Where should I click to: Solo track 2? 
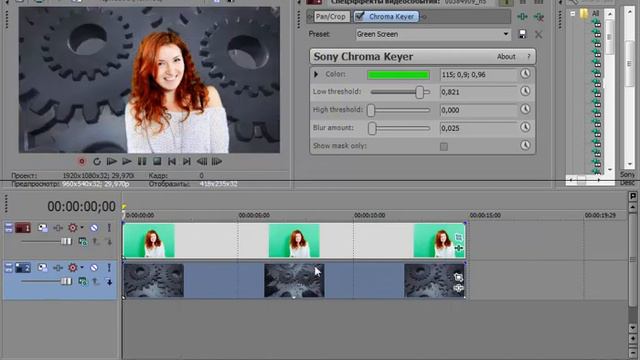click(109, 268)
